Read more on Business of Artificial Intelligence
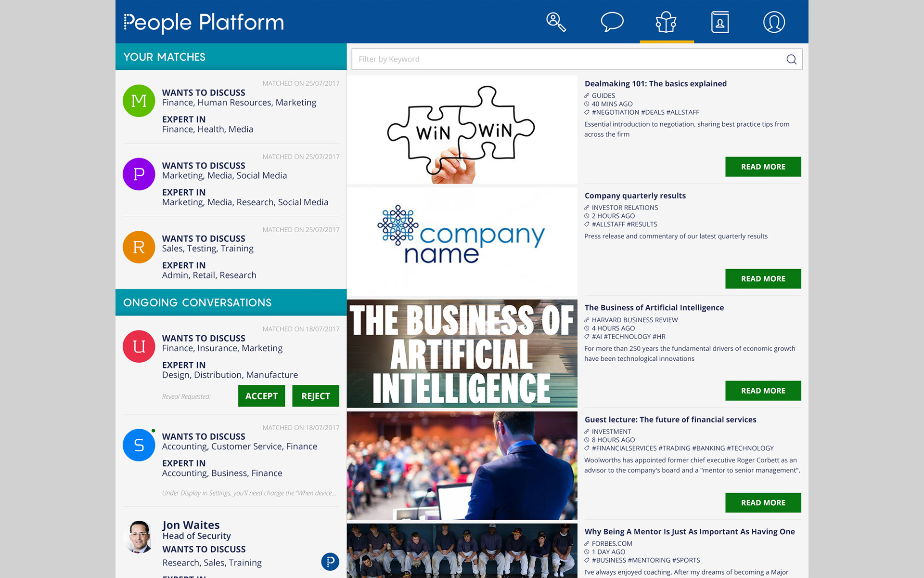This screenshot has height=578, width=924. click(x=763, y=391)
